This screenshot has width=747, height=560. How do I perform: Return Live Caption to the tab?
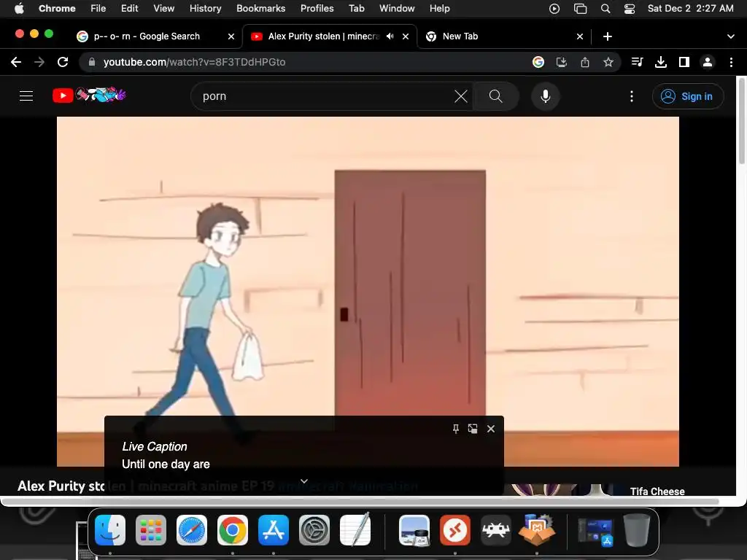coord(473,429)
